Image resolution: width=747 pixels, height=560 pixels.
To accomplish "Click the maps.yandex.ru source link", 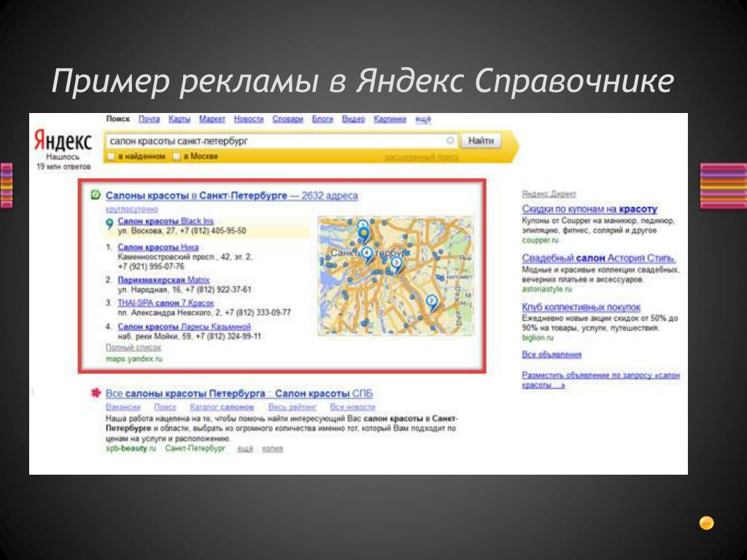I will pos(134,359).
